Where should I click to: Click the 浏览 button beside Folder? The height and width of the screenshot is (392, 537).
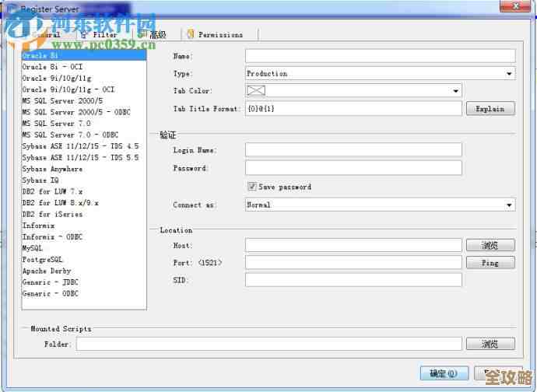tap(490, 344)
